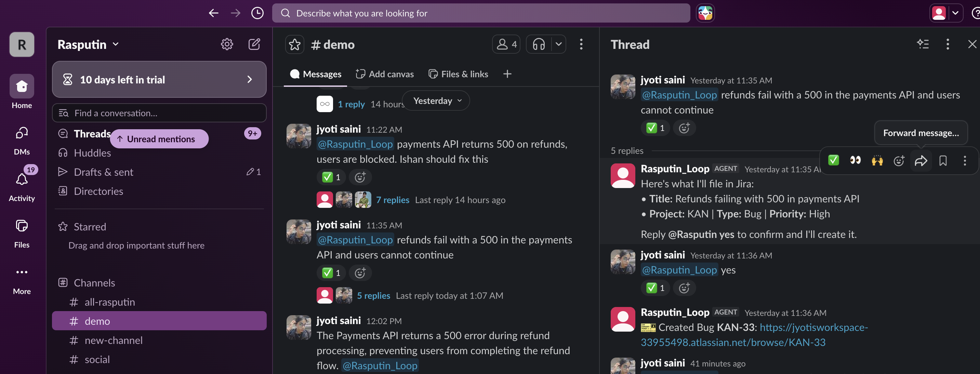Screen dimensions: 980x374
Task: View the 4 channel members
Action: click(x=506, y=44)
